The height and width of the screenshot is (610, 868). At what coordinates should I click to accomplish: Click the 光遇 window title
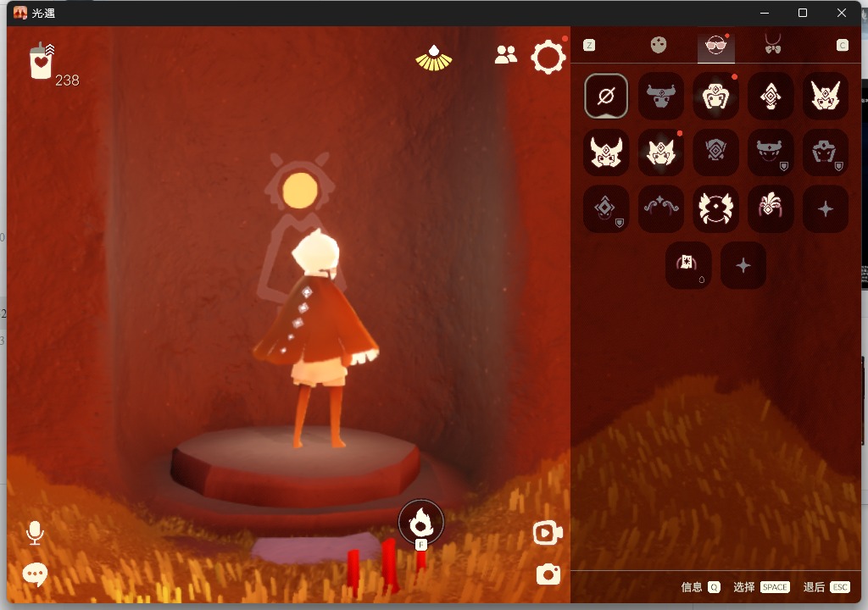pyautogui.click(x=42, y=13)
